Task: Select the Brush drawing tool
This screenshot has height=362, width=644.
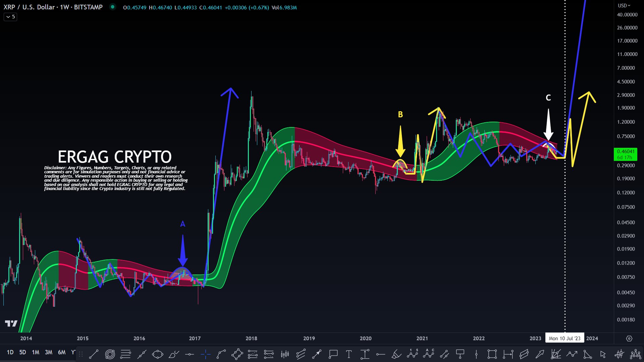Action: coord(174,354)
